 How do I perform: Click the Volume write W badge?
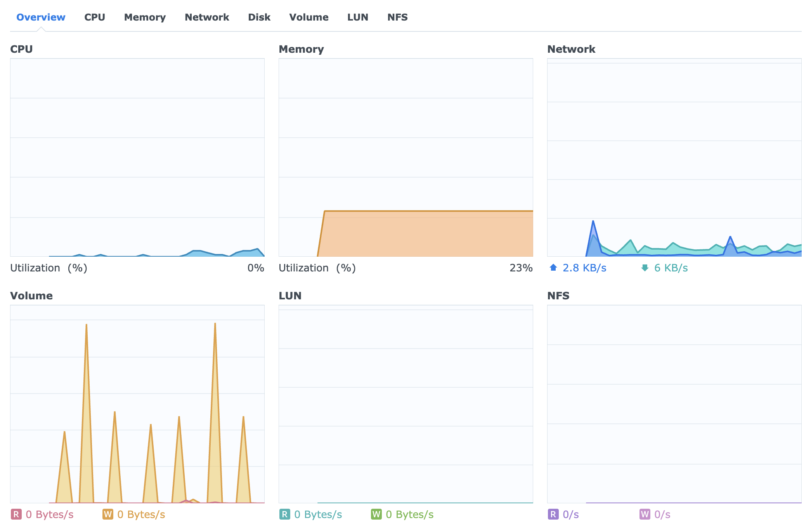pos(107,514)
